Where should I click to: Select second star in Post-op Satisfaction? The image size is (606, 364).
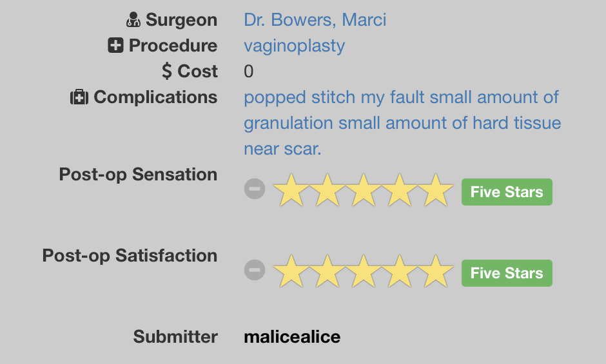327,271
